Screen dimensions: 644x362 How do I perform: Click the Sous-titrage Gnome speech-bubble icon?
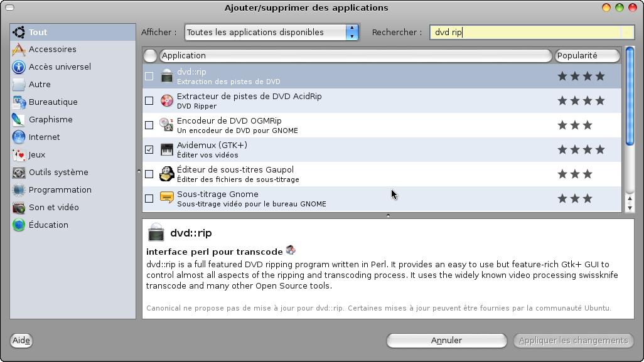click(x=167, y=198)
